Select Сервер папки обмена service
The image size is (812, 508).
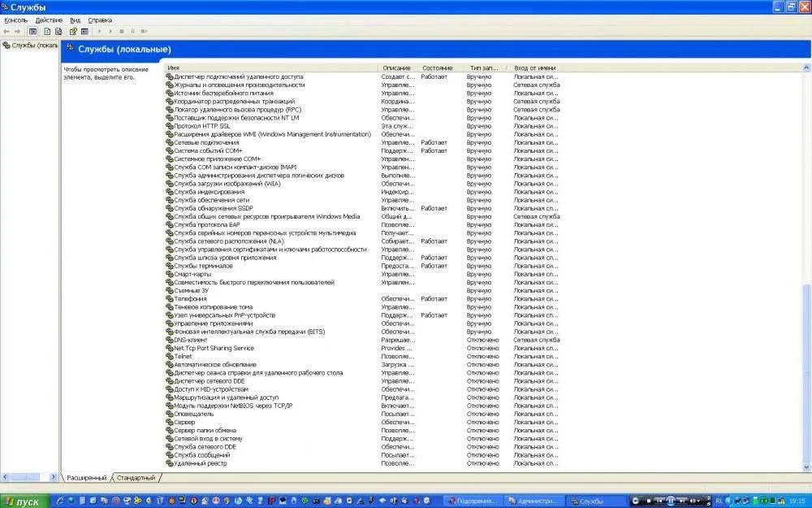205,431
